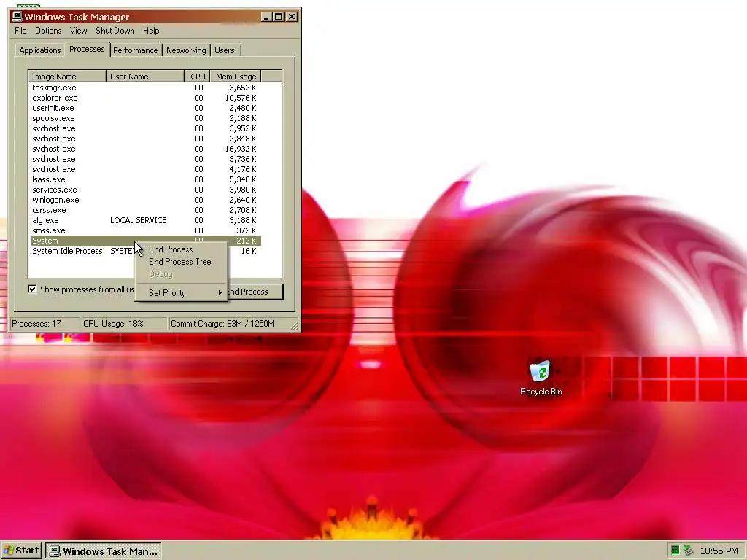747x560 pixels.
Task: Select the spoolsv.exe process row
Action: click(x=144, y=118)
